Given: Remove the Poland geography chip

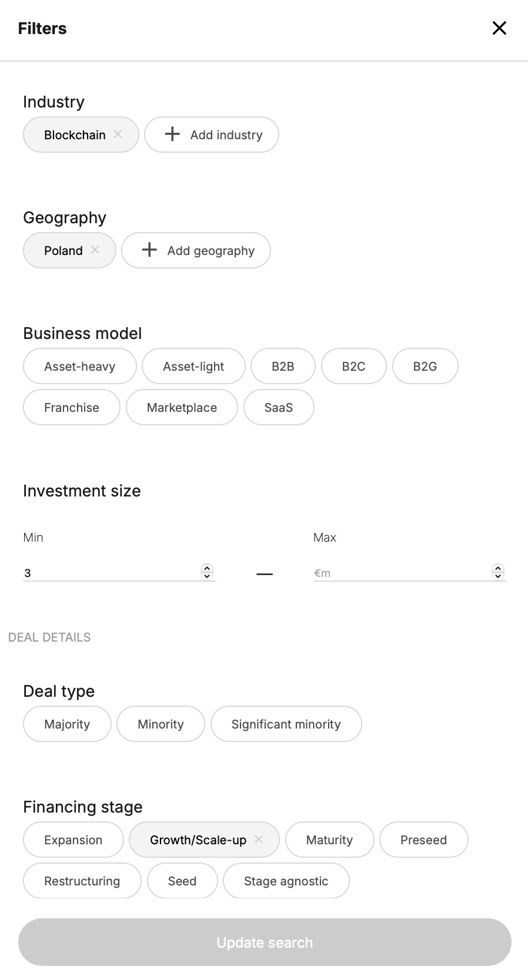Looking at the screenshot, I should 95,250.
